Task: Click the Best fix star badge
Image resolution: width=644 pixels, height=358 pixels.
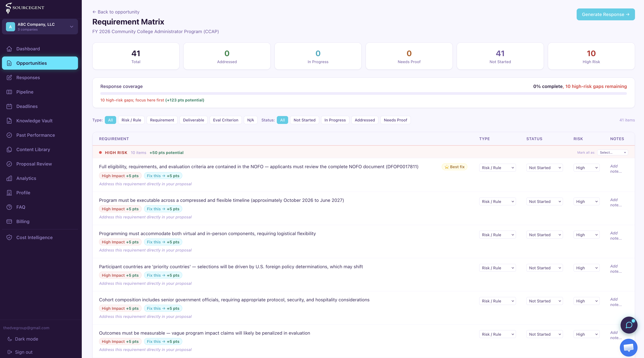Action: pos(454,167)
